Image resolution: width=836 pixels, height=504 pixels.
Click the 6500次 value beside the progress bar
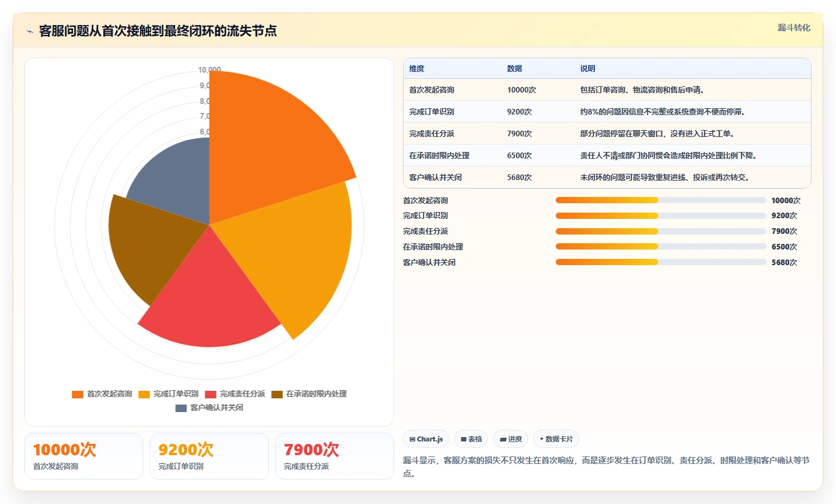coord(784,247)
